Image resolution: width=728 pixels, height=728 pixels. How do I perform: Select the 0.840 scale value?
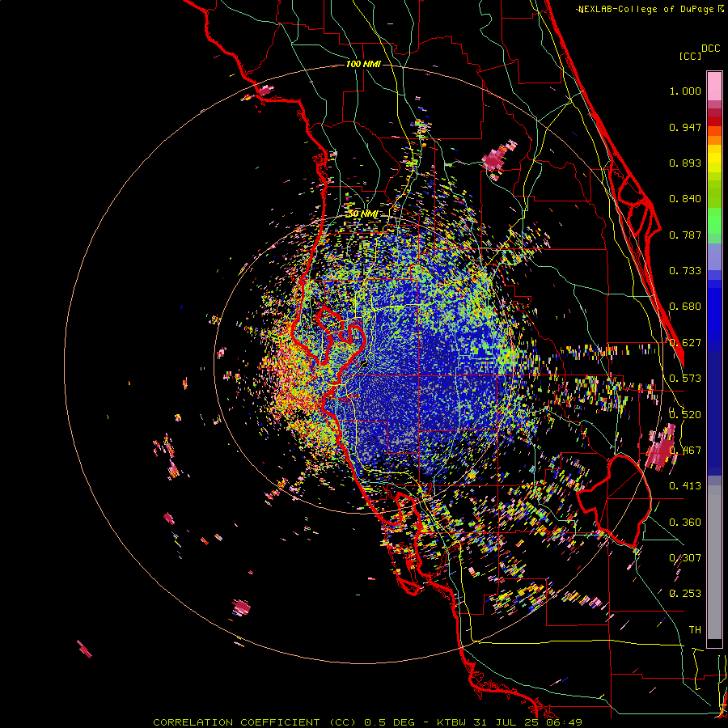pyautogui.click(x=685, y=199)
